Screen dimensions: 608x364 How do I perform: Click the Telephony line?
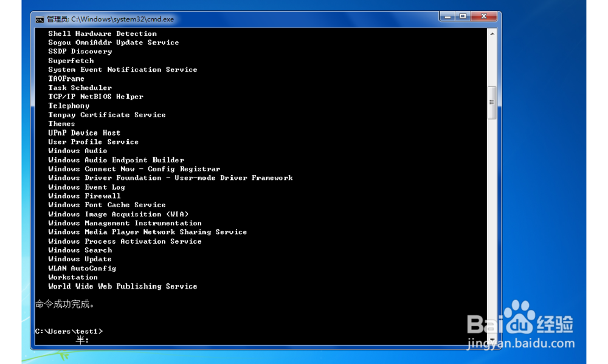[69, 106]
